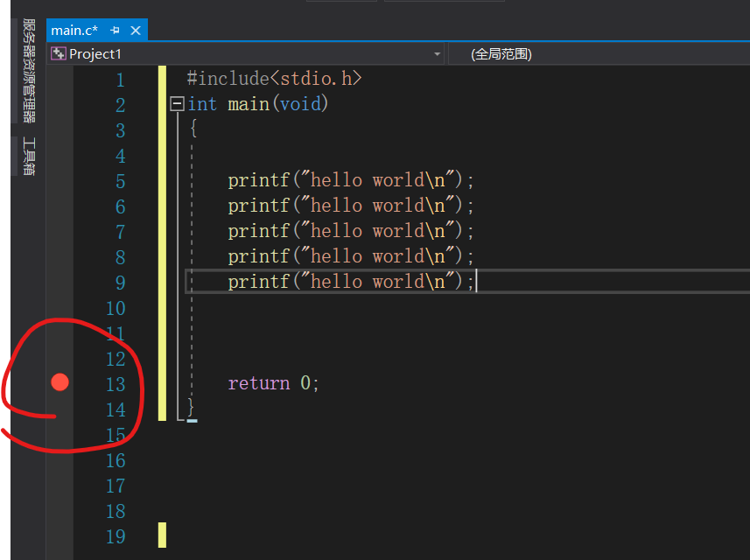Close the main.c tab
The height and width of the screenshot is (560, 750).
tap(136, 31)
